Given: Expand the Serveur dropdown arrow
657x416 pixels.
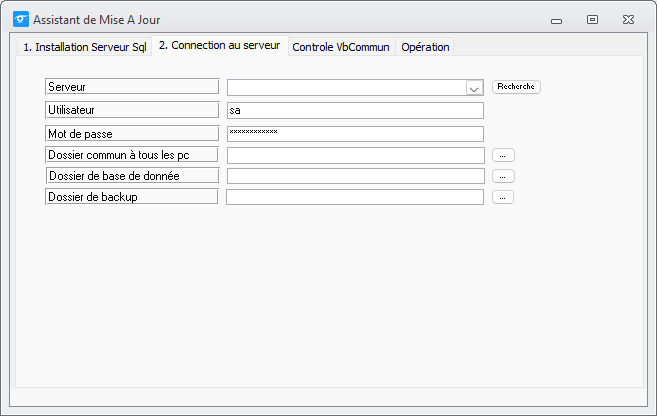Looking at the screenshot, I should click(x=474, y=88).
